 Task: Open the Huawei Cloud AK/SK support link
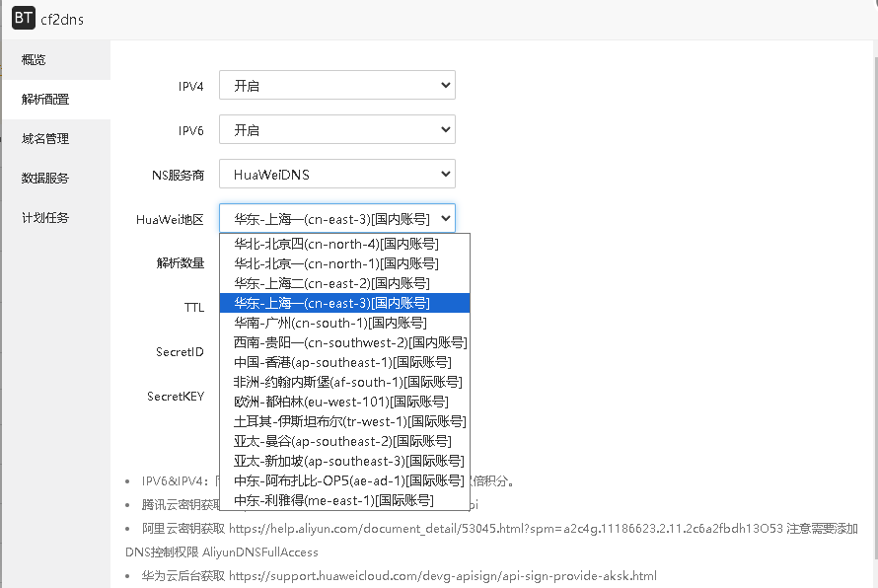pyautogui.click(x=442, y=576)
